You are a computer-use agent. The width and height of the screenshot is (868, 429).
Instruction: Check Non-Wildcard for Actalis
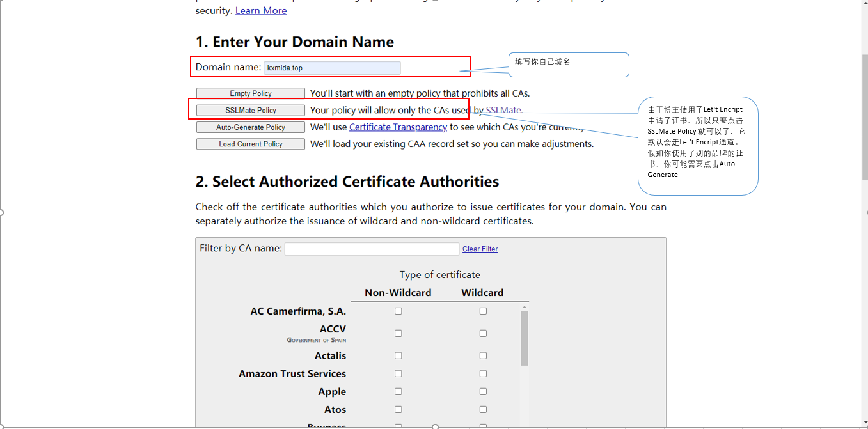(398, 355)
